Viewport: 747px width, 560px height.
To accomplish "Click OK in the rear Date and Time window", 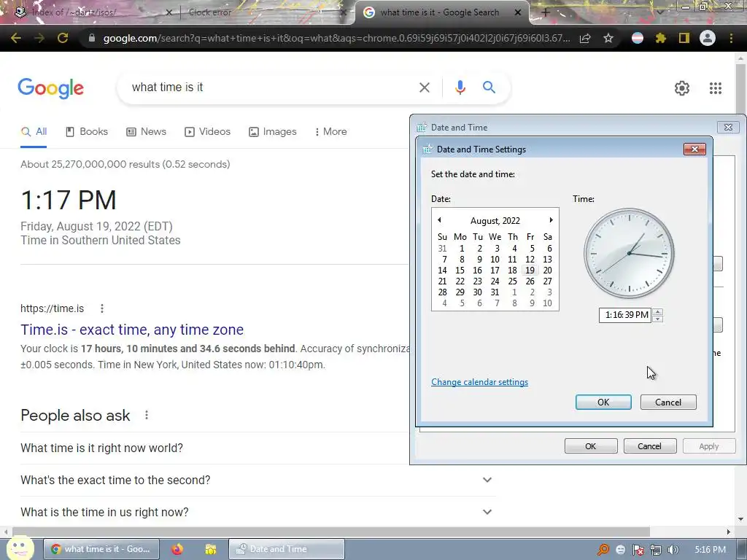I will pyautogui.click(x=591, y=446).
